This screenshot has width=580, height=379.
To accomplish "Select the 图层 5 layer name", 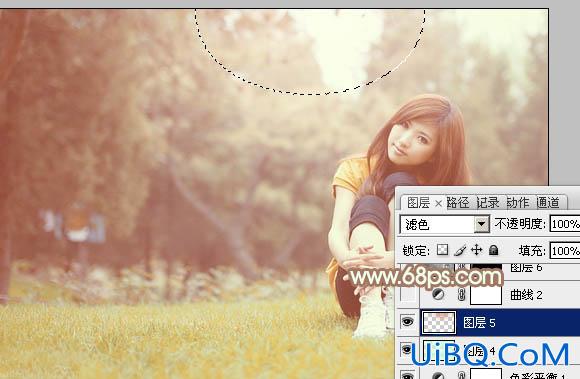I will [479, 322].
